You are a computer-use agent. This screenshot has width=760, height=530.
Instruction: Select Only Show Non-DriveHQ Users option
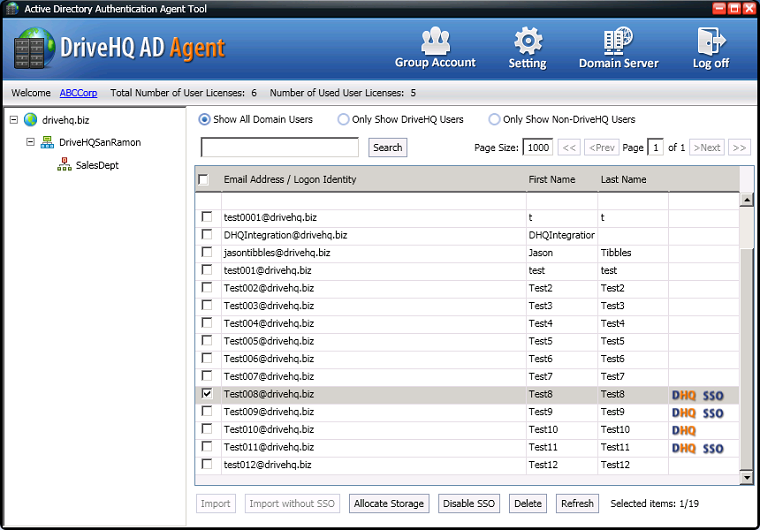(494, 120)
